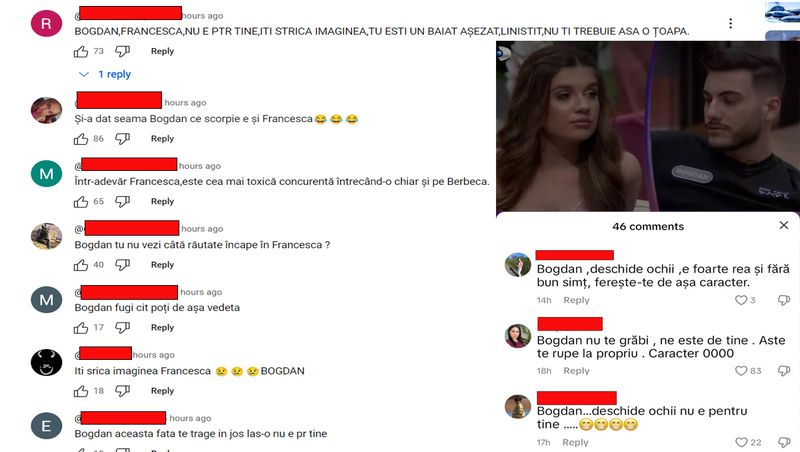Reply to the 'Caracter 0000' comment
The width and height of the screenshot is (800, 452).
pos(576,371)
